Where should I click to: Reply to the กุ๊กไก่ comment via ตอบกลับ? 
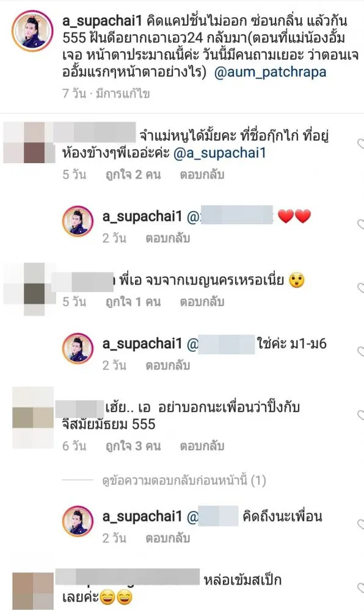point(202,175)
